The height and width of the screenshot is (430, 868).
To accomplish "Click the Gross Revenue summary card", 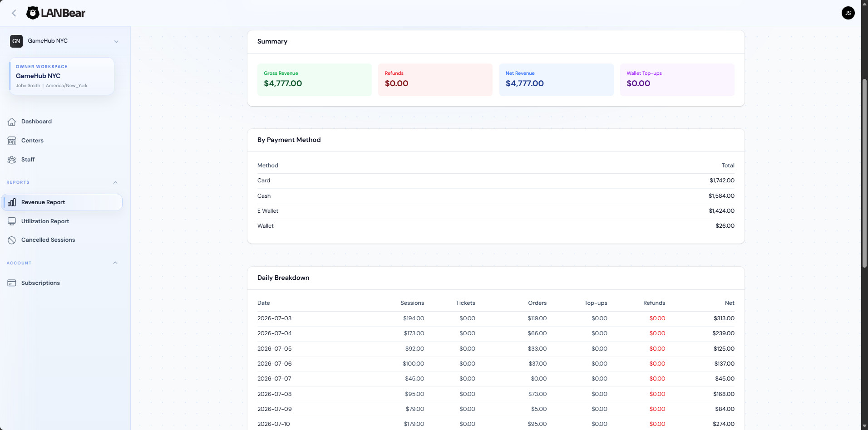I will click(x=314, y=80).
